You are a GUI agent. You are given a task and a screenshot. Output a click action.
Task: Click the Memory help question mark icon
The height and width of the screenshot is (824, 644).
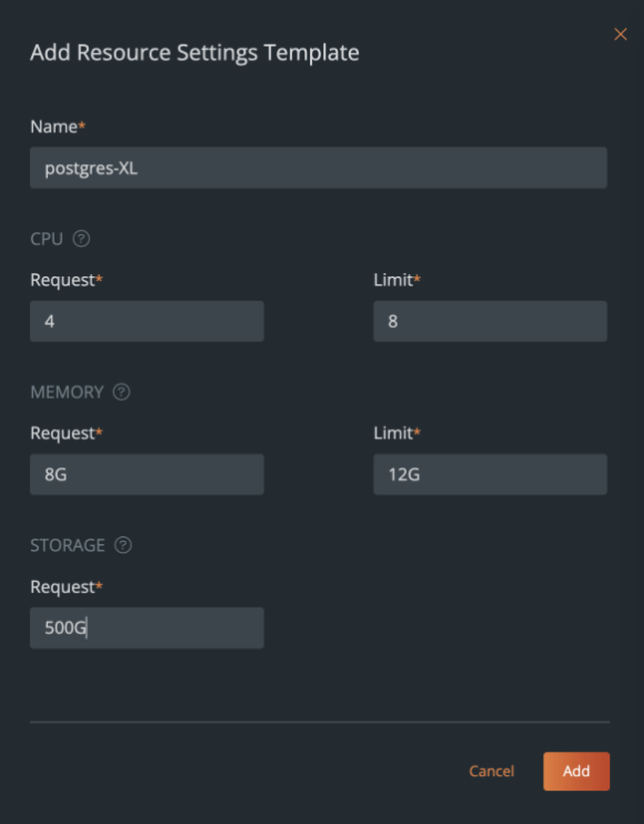tap(122, 392)
